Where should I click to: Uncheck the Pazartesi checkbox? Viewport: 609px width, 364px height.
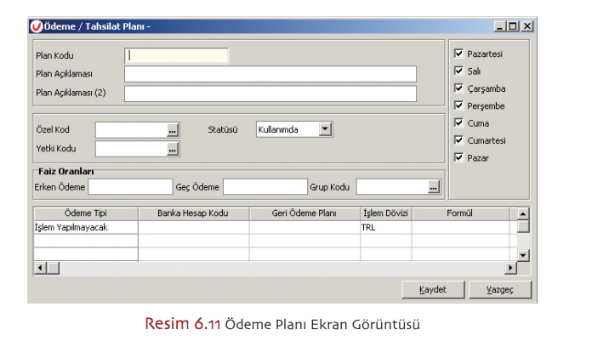tap(459, 54)
